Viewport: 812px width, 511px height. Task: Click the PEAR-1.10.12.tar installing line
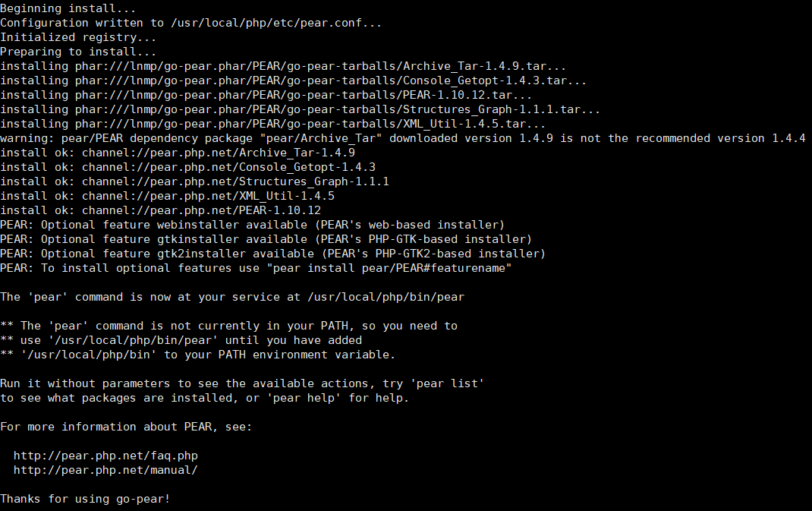(266, 96)
